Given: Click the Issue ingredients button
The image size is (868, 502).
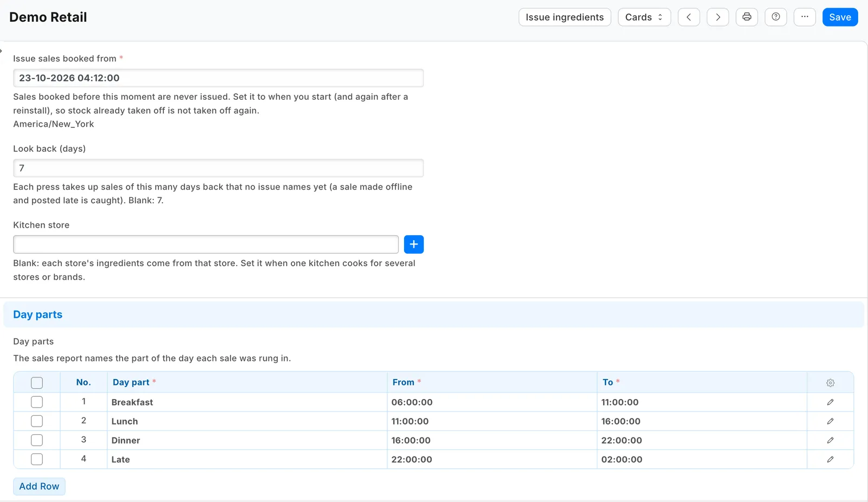Looking at the screenshot, I should coord(565,17).
